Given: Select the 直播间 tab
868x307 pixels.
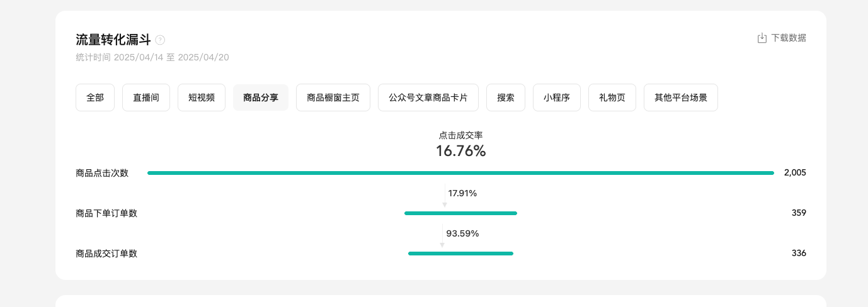Looking at the screenshot, I should (x=146, y=98).
